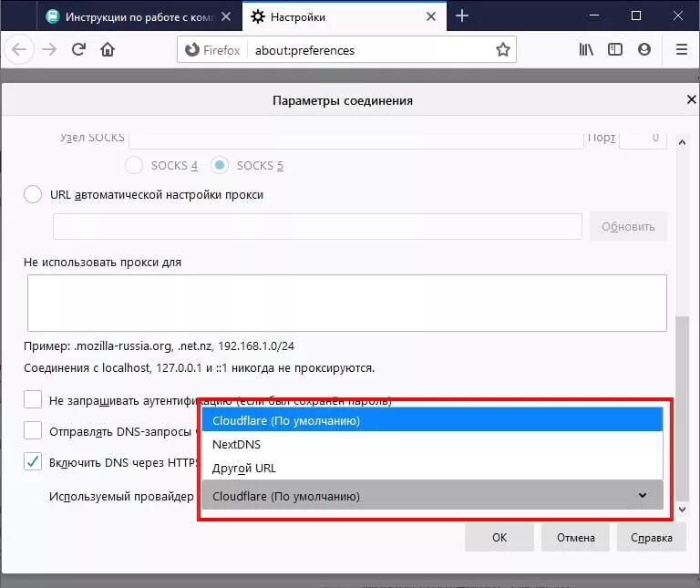Image resolution: width=700 pixels, height=588 pixels.
Task: Click the Узел SOCKS host input field
Action: tap(356, 140)
